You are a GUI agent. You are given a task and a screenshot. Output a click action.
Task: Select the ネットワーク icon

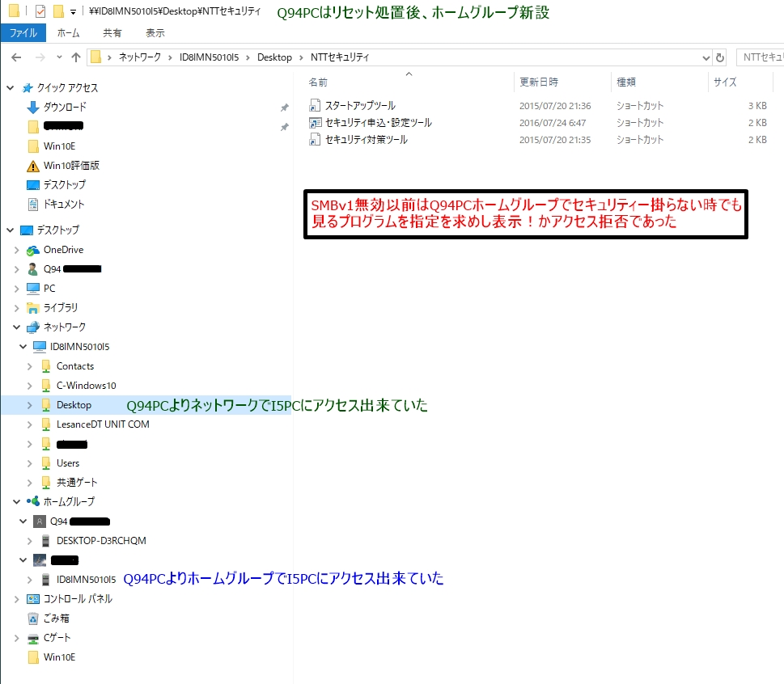coord(33,327)
